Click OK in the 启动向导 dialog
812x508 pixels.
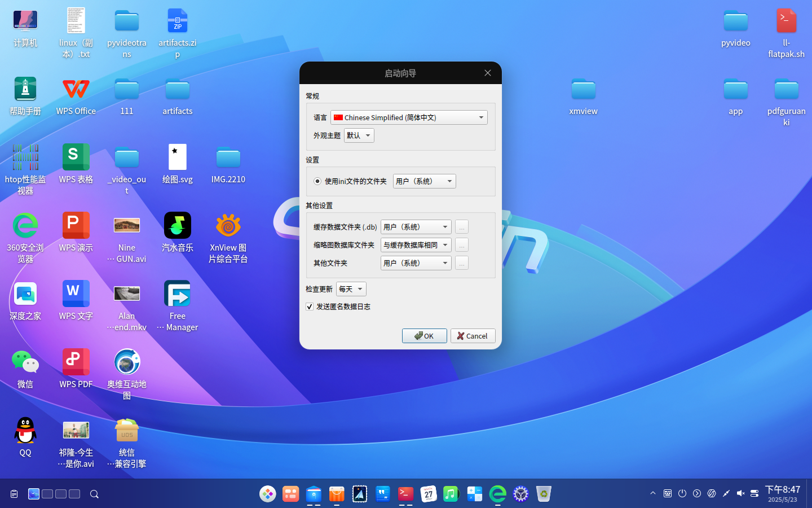pos(425,336)
